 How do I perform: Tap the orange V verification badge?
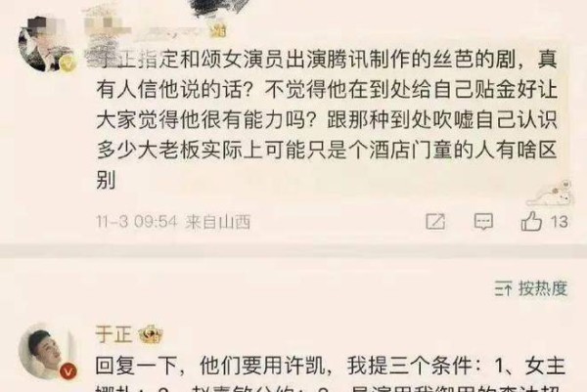point(68,371)
